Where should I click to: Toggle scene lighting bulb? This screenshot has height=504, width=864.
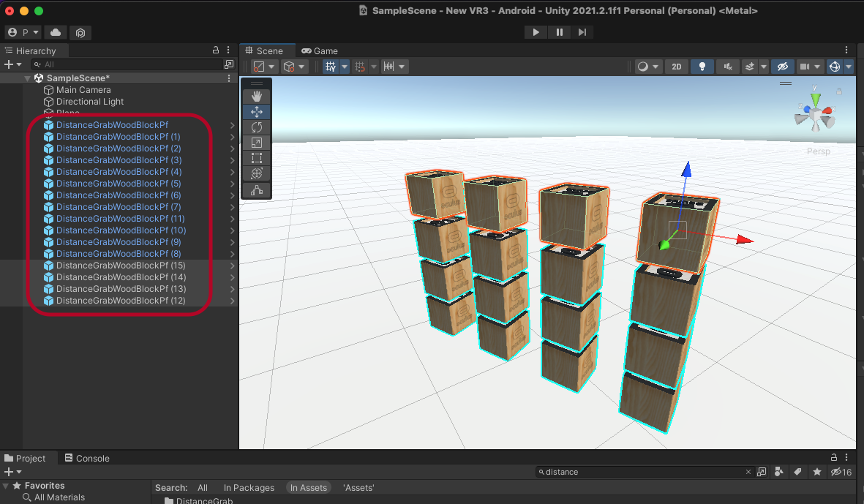tap(702, 67)
